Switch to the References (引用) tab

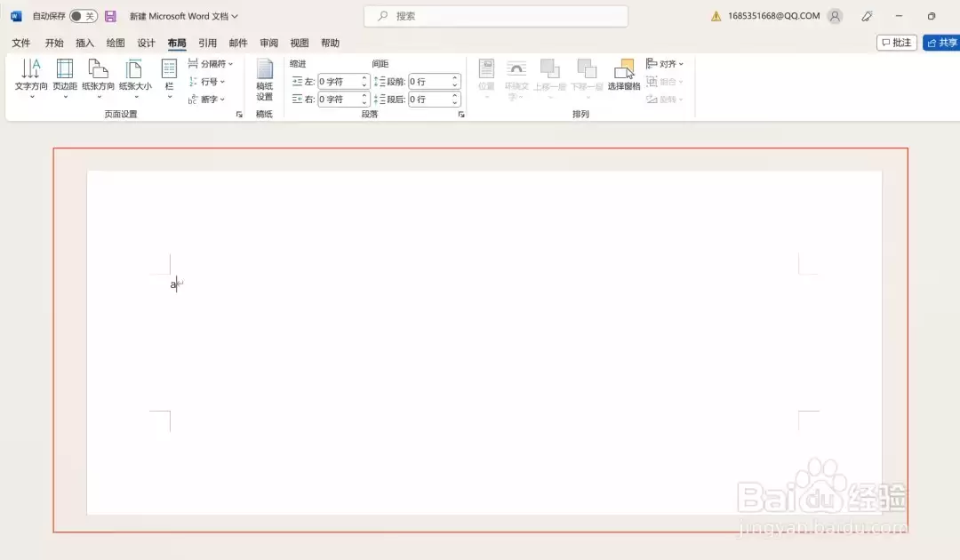coord(207,43)
